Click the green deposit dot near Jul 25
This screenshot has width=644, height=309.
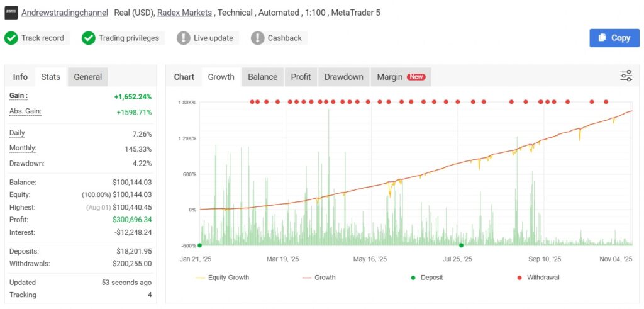click(461, 245)
